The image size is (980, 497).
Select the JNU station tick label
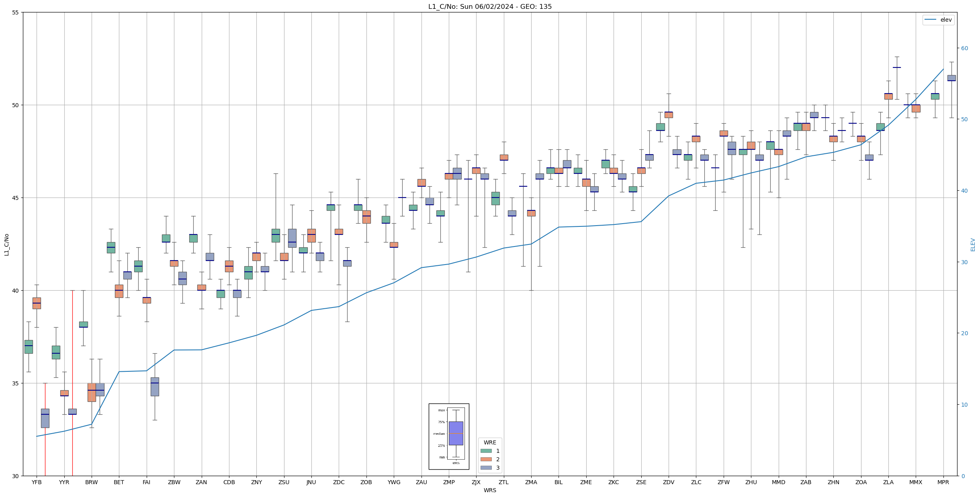[x=311, y=483]
